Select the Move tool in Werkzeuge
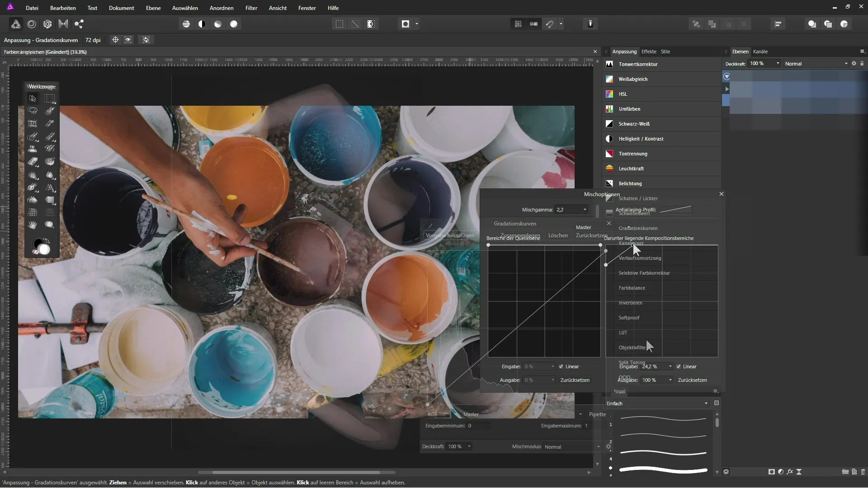 (x=33, y=98)
